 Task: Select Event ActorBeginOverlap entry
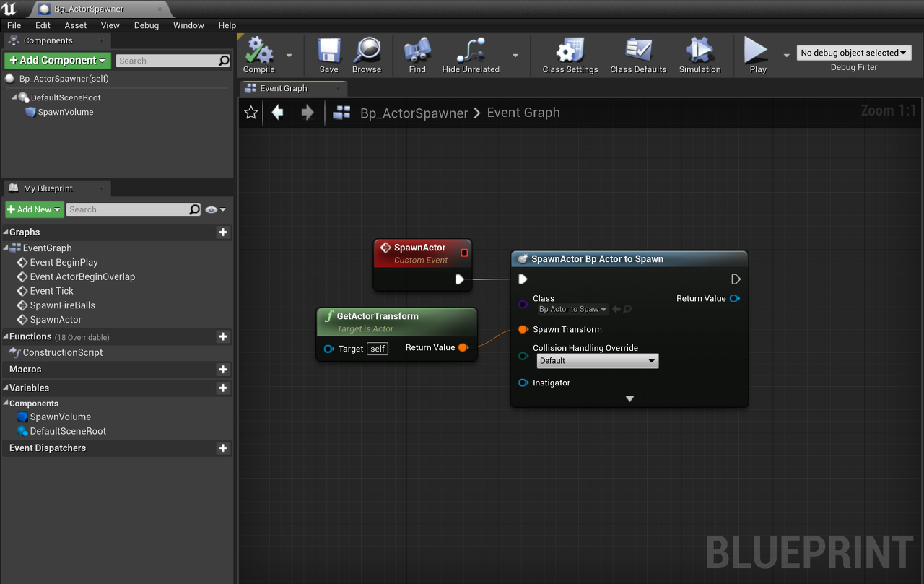[82, 276]
